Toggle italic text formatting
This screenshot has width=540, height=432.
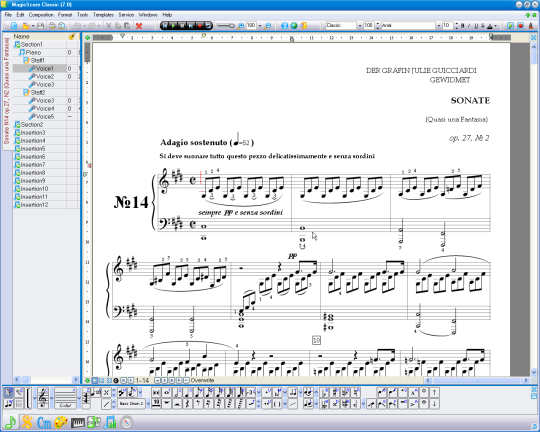[x=469, y=25]
